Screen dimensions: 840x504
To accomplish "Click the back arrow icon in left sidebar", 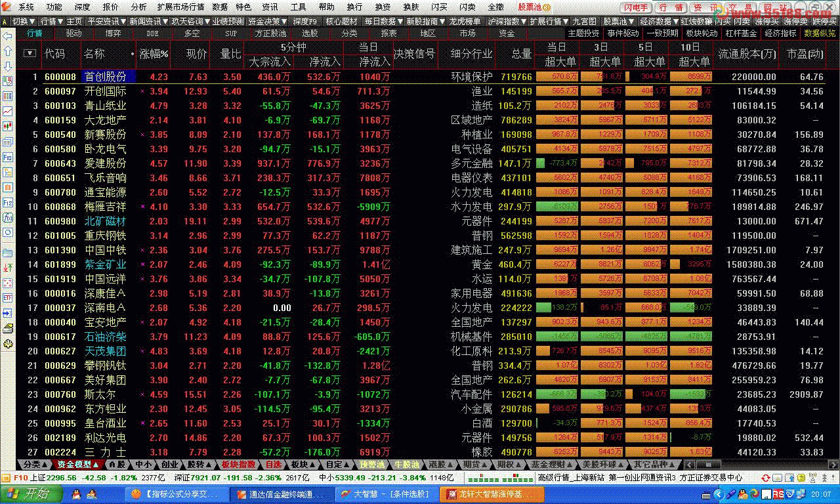I will point(7,35).
